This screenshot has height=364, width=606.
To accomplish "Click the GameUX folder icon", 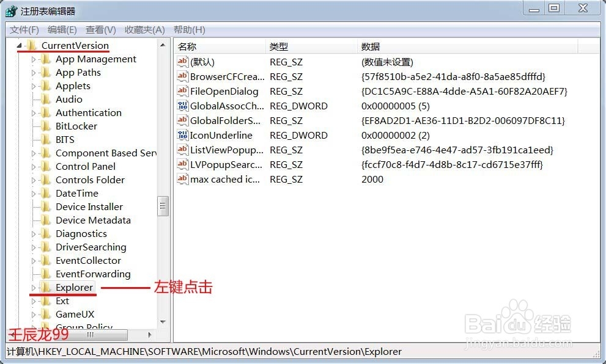I will (x=46, y=314).
